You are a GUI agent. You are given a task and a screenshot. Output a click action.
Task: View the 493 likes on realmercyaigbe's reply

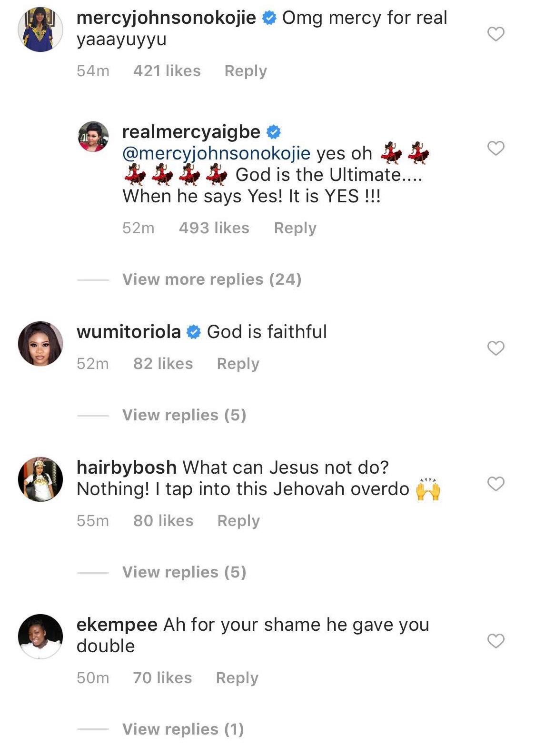pyautogui.click(x=214, y=228)
